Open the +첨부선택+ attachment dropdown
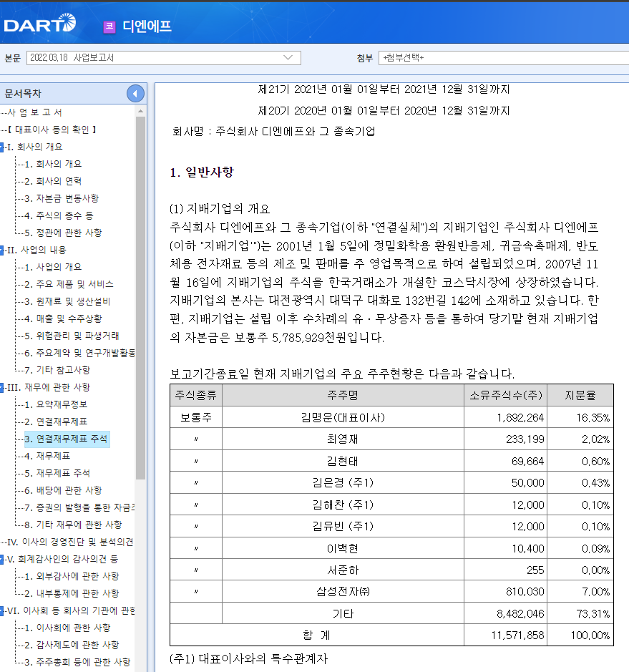The width and height of the screenshot is (629, 672). [501, 58]
